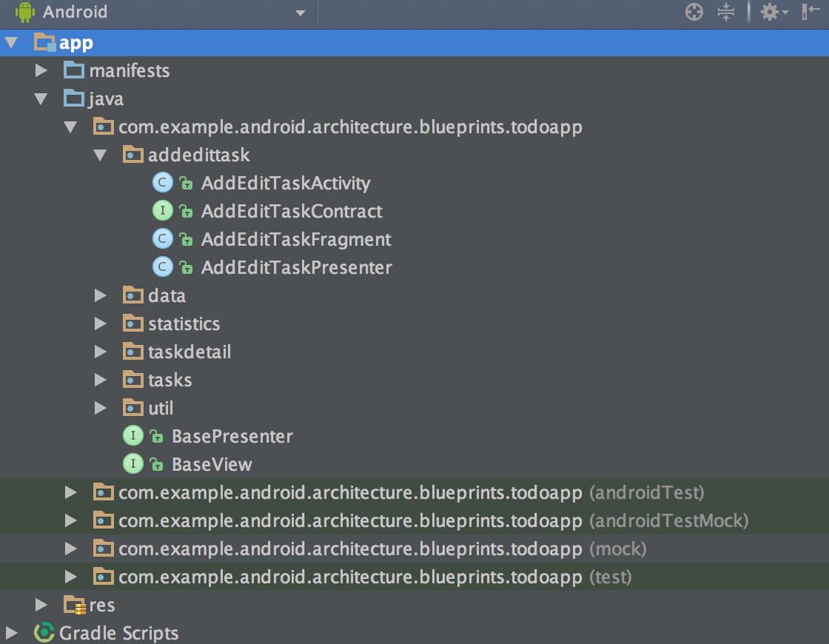The width and height of the screenshot is (829, 644).
Task: Expand the manifests folder
Action: click(x=41, y=70)
